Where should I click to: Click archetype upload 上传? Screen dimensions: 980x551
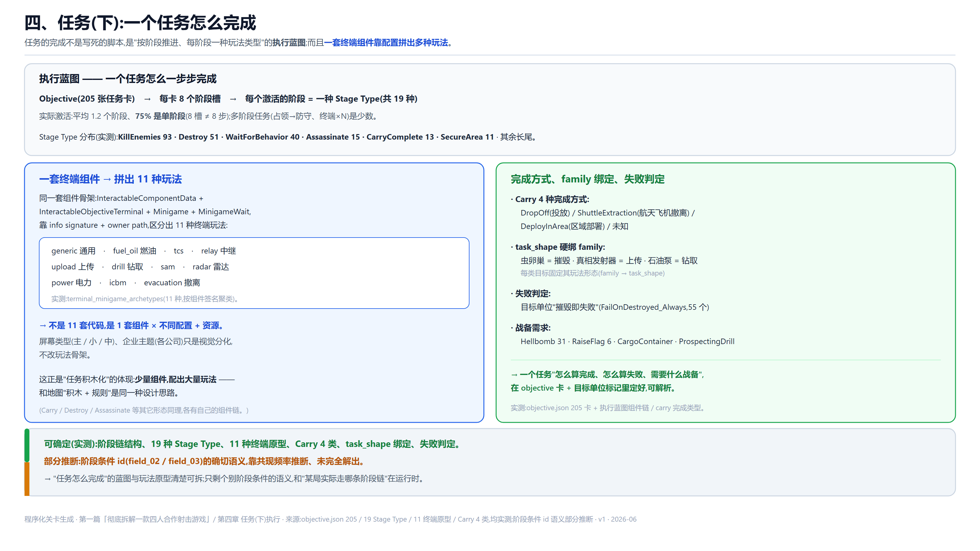[x=73, y=267]
